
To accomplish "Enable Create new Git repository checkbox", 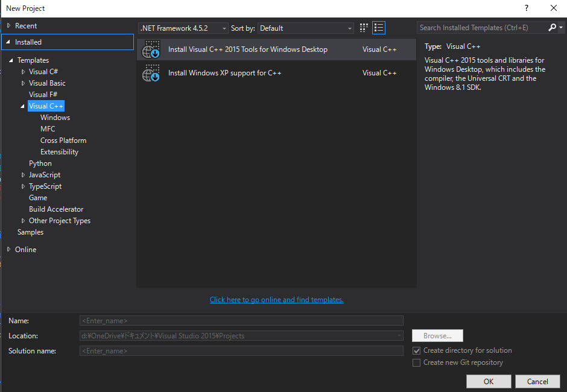I will coord(417,362).
